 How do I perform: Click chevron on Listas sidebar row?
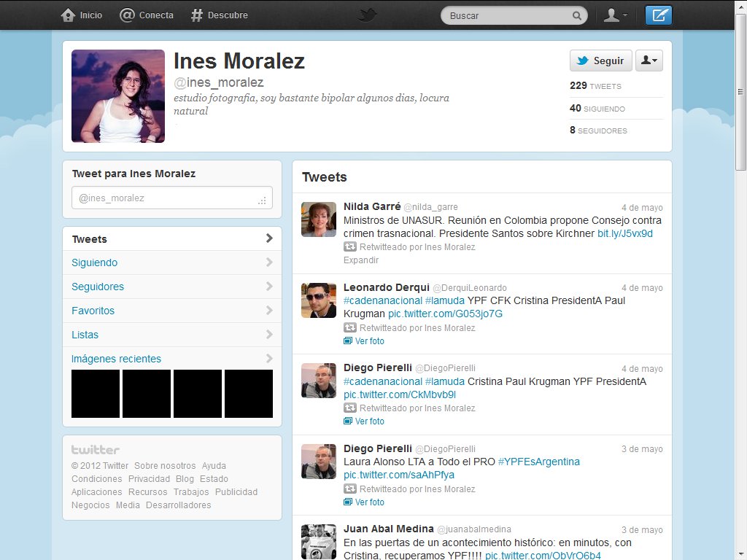point(269,334)
